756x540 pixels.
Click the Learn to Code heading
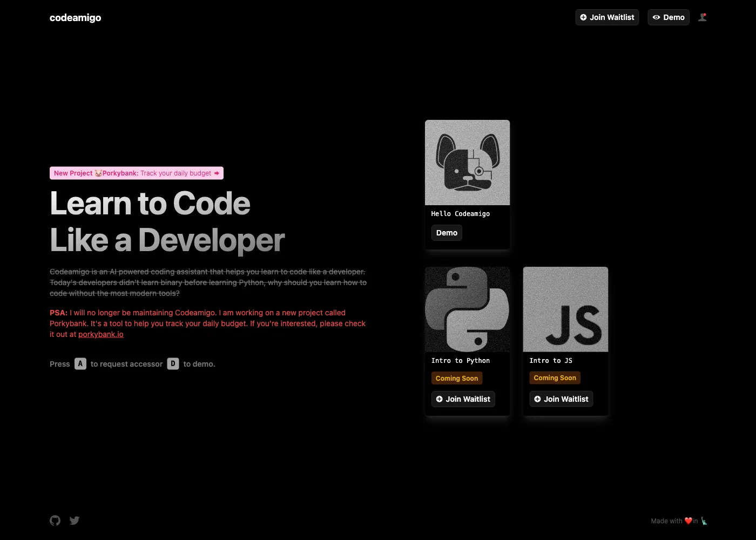pyautogui.click(x=167, y=221)
